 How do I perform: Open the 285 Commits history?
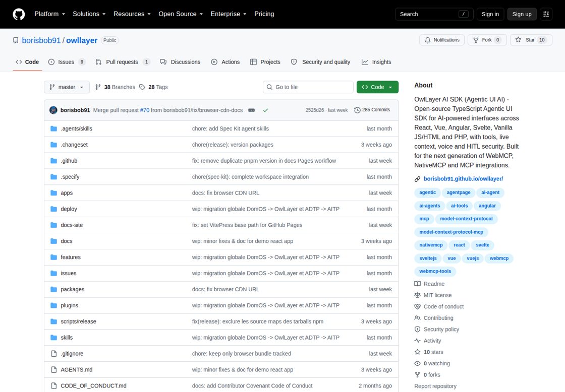(x=372, y=110)
